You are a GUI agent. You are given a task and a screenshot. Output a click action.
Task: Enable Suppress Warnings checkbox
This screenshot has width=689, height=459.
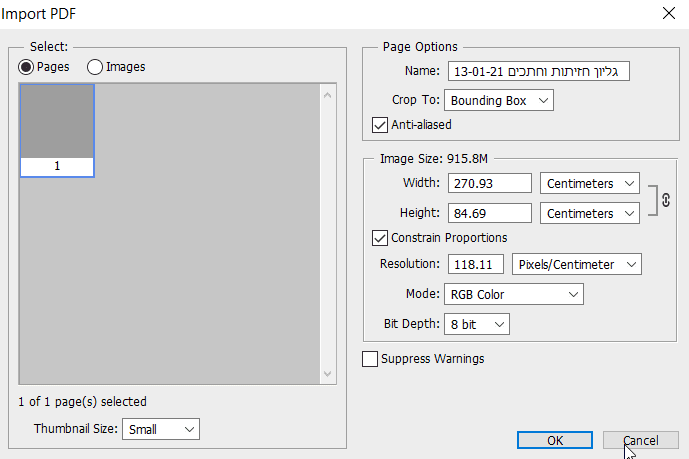click(371, 358)
